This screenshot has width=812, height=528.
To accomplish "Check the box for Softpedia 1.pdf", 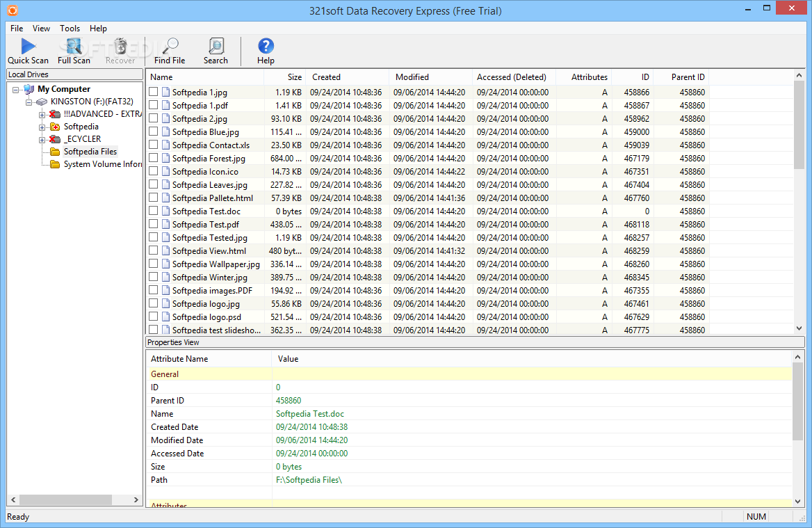I will point(153,105).
